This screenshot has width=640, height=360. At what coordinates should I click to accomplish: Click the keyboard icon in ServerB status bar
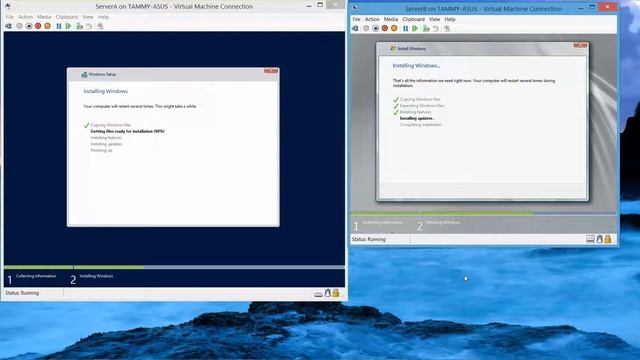pos(590,239)
